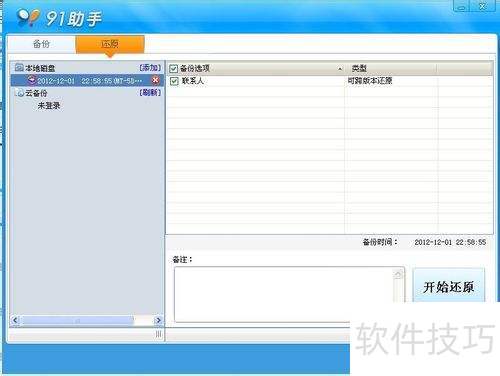Delete the backup entry with red X icon
Screen dimensions: 500x376
click(155, 80)
